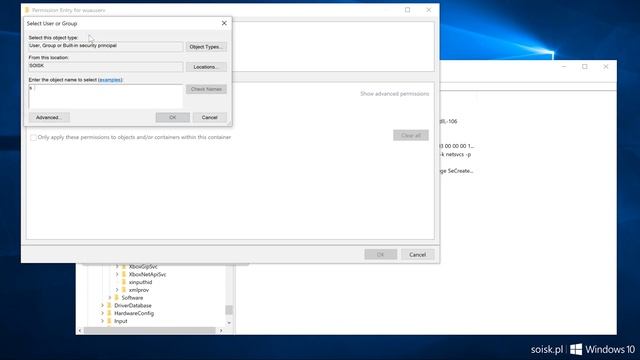This screenshot has width=640, height=360.
Task: Select the XboxNetApiSvc folder icon
Action: tap(124, 275)
